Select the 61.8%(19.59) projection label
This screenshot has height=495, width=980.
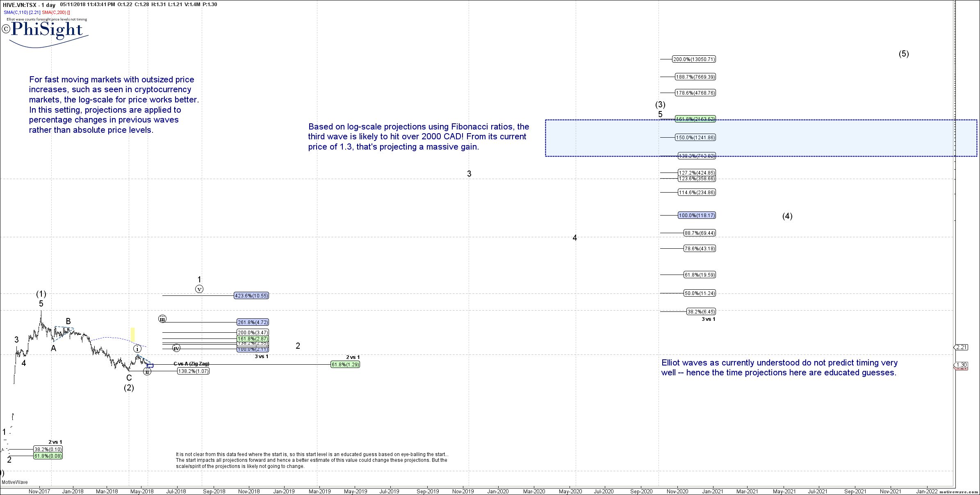click(700, 275)
